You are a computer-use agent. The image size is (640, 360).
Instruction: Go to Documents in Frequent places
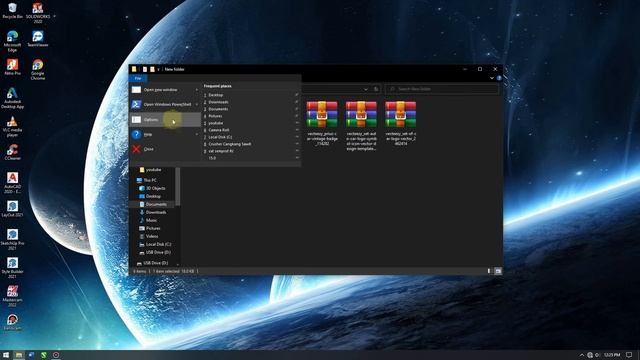tap(218, 109)
